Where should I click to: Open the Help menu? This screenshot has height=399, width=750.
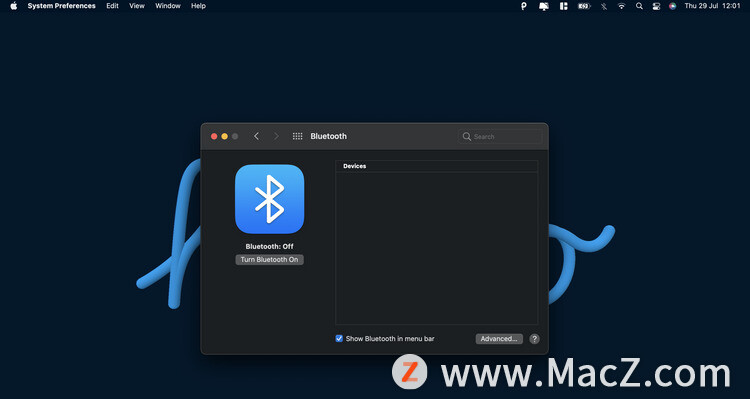(199, 6)
